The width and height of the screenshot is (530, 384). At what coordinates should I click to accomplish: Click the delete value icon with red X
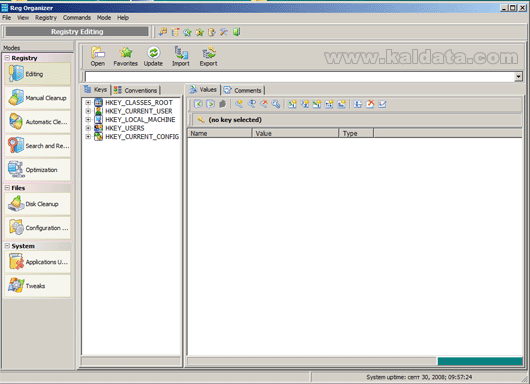coord(370,104)
